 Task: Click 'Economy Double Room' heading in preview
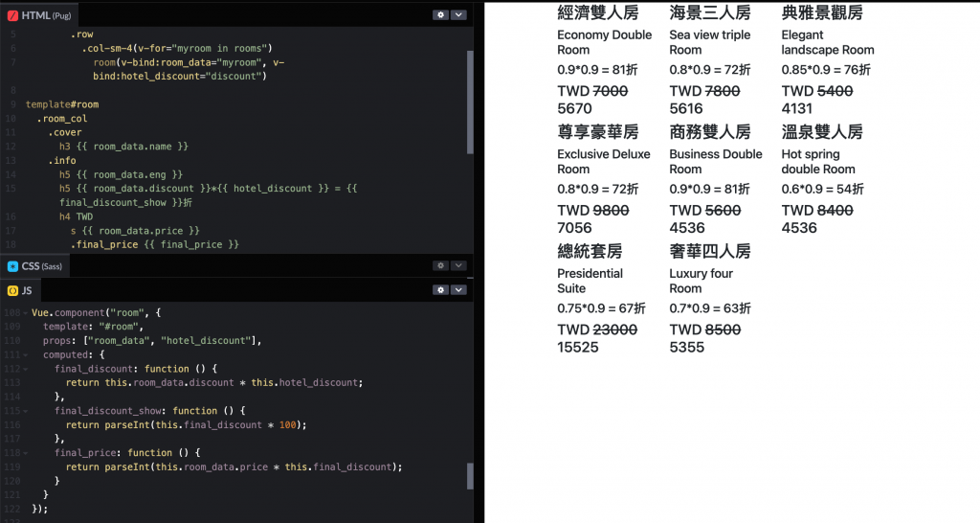coord(605,42)
